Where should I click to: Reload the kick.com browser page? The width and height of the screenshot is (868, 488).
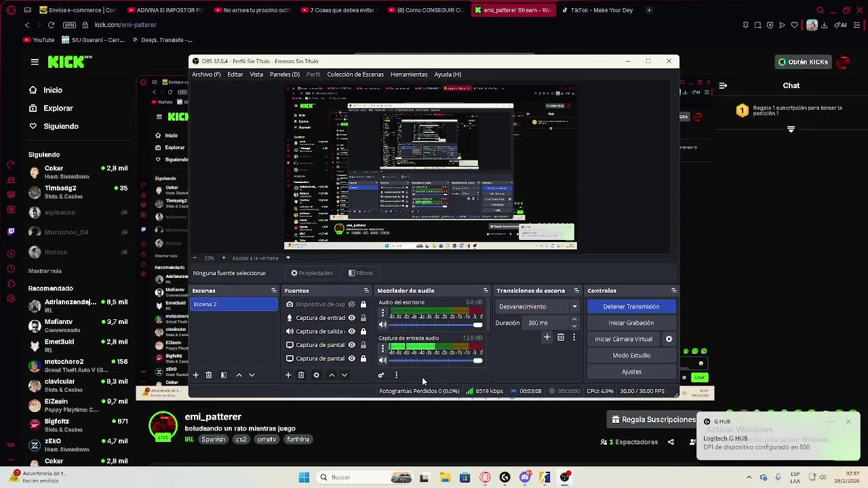tap(51, 25)
